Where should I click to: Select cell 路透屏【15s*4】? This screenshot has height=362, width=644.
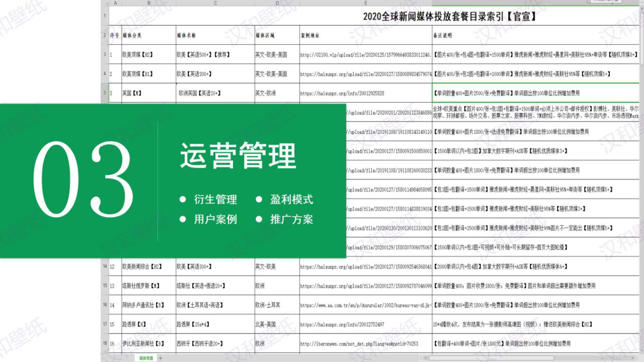(x=215, y=324)
